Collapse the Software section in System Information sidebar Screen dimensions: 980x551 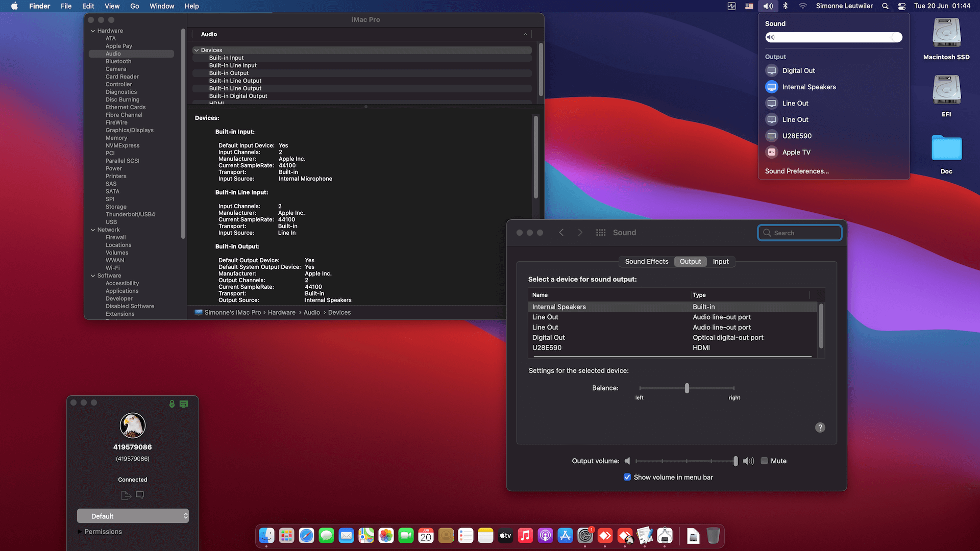point(93,275)
